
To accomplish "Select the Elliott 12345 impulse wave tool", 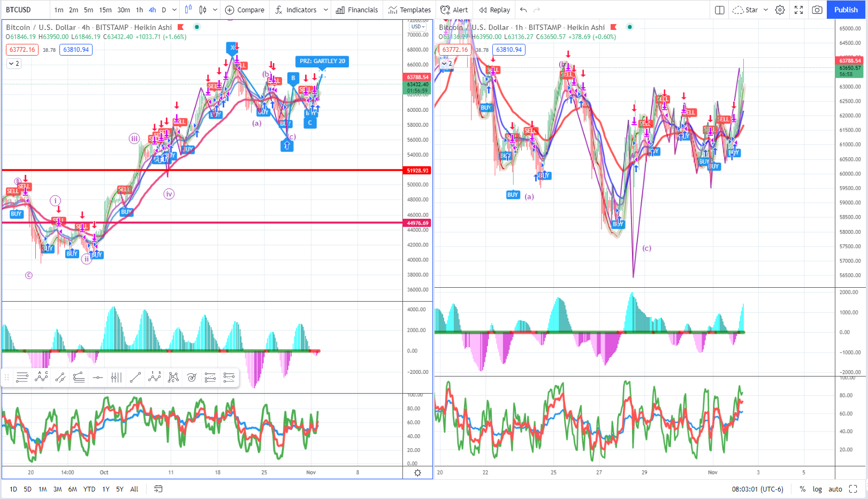I will 154,378.
